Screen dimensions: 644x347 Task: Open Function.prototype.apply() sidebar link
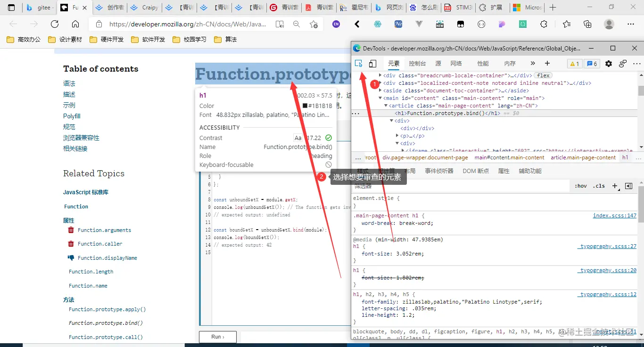tap(107, 309)
